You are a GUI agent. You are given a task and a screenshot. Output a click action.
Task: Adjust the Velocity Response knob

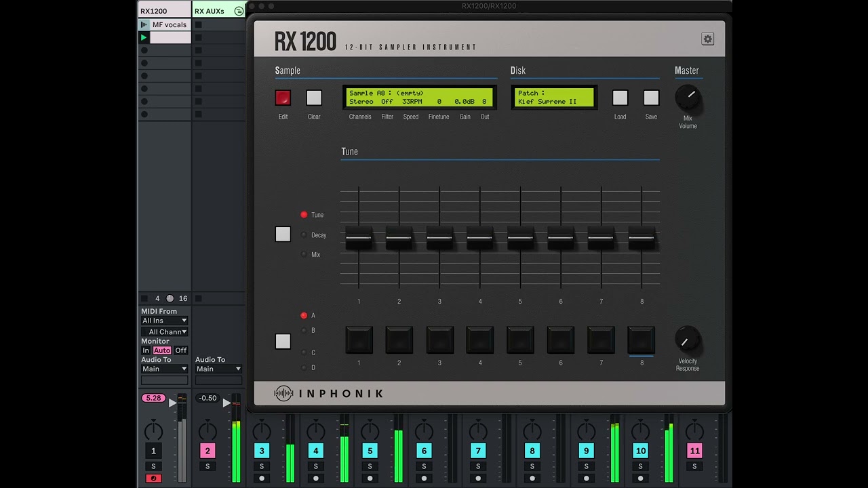[x=688, y=339]
